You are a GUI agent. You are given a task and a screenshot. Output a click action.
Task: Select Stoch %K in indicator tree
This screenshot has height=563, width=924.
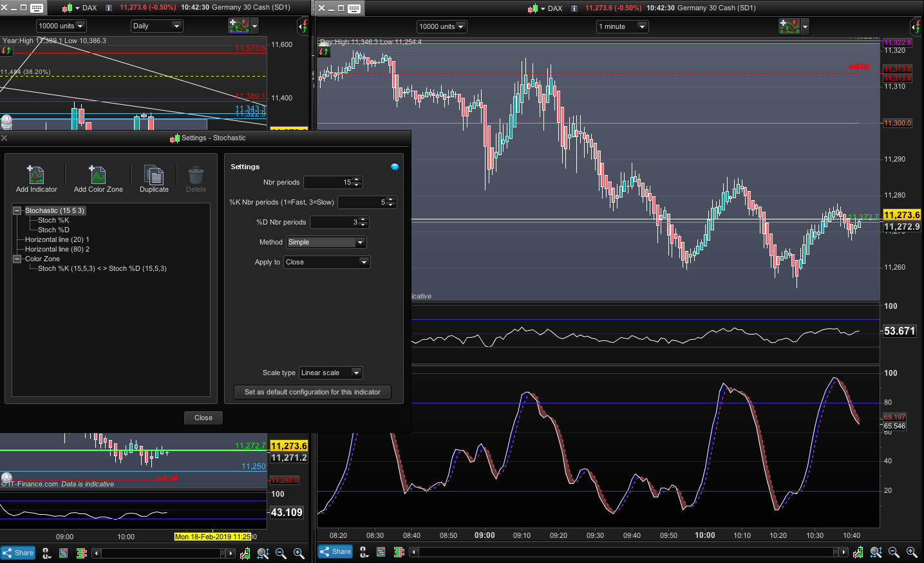pos(53,220)
